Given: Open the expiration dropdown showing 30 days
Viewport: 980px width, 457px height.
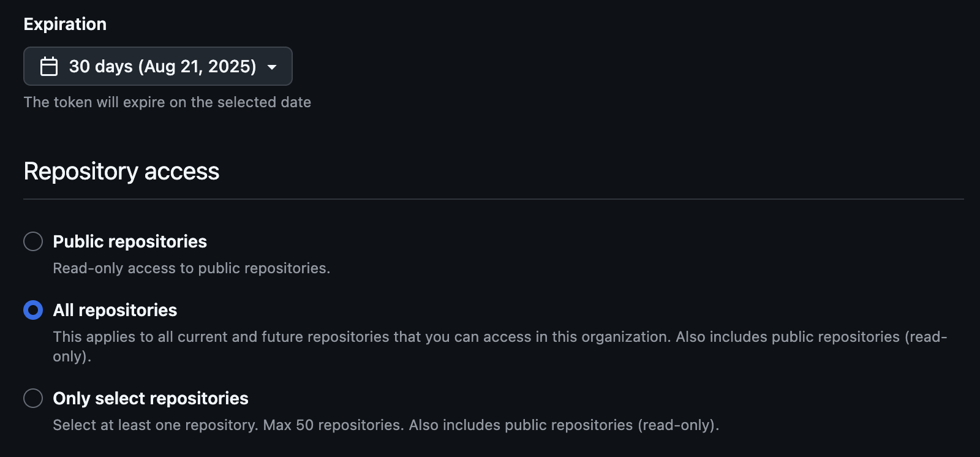Looking at the screenshot, I should [x=157, y=66].
